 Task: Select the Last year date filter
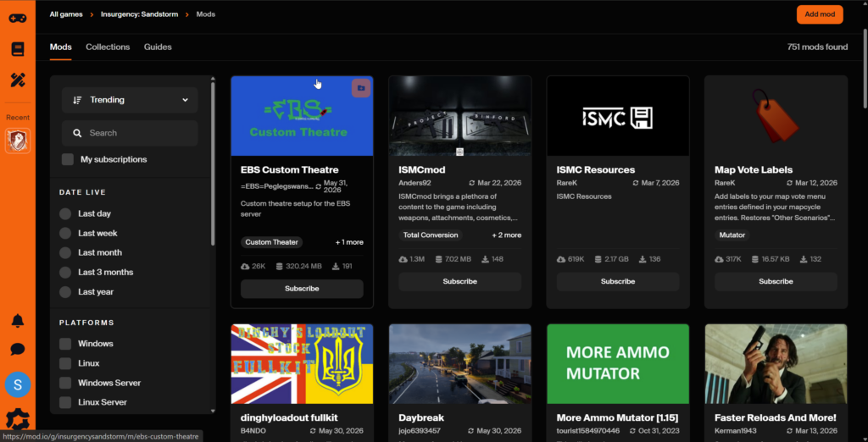[65, 291]
